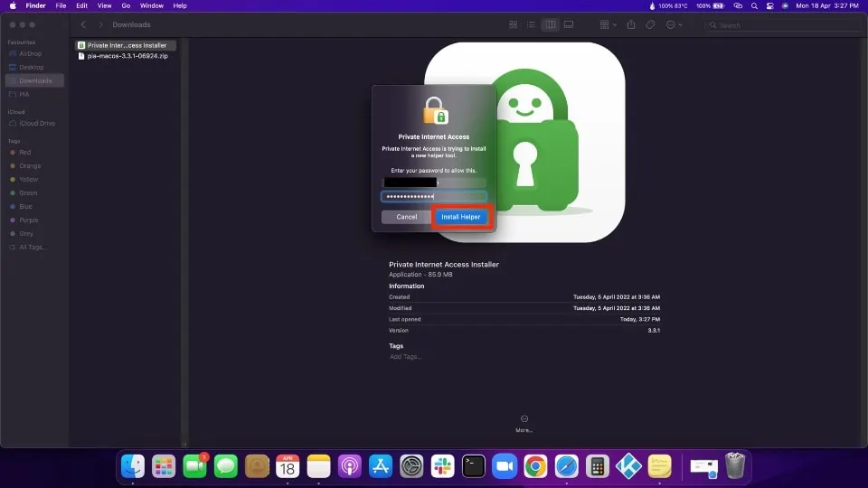Open Safari from the Dock
The height and width of the screenshot is (488, 868).
click(x=567, y=466)
